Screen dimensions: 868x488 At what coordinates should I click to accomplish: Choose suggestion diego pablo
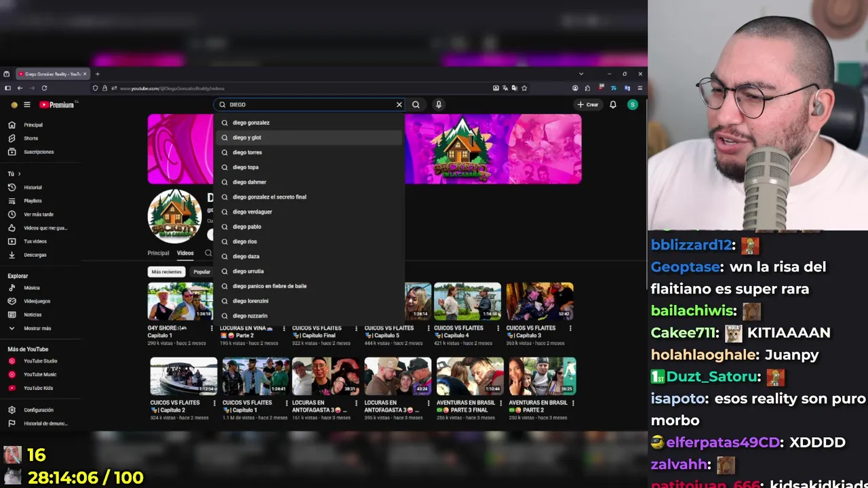pos(309,227)
